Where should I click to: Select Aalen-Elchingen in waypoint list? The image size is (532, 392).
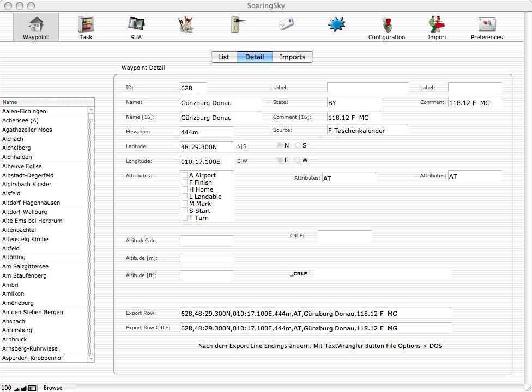click(44, 111)
